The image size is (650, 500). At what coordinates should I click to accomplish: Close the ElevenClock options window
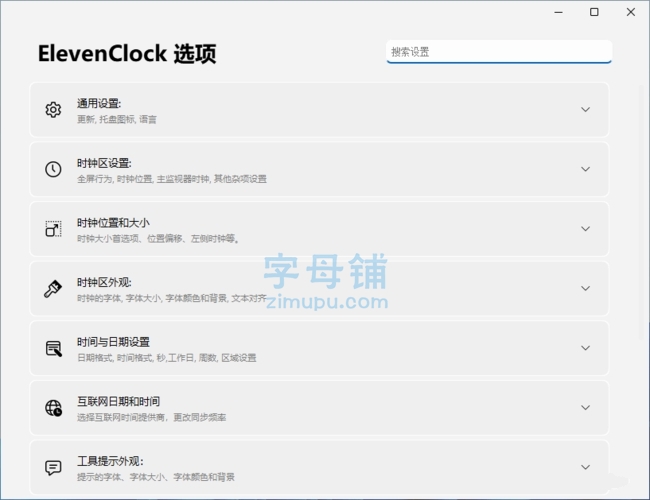(631, 12)
